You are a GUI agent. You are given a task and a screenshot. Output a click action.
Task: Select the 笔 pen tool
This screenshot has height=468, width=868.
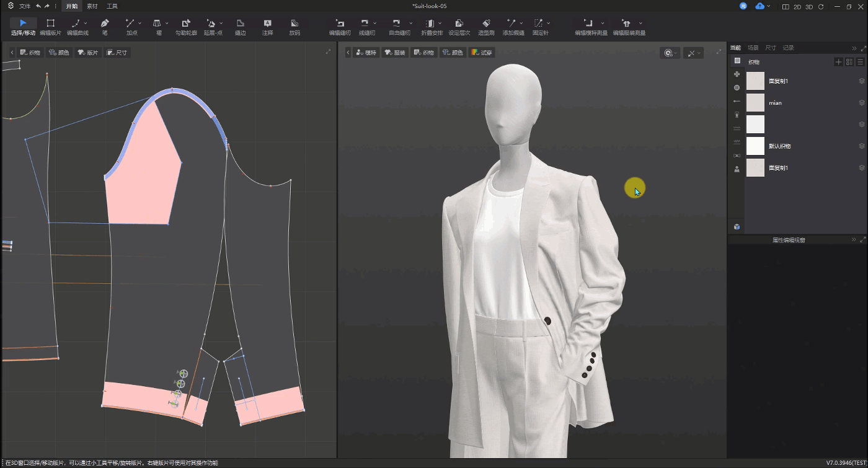104,24
